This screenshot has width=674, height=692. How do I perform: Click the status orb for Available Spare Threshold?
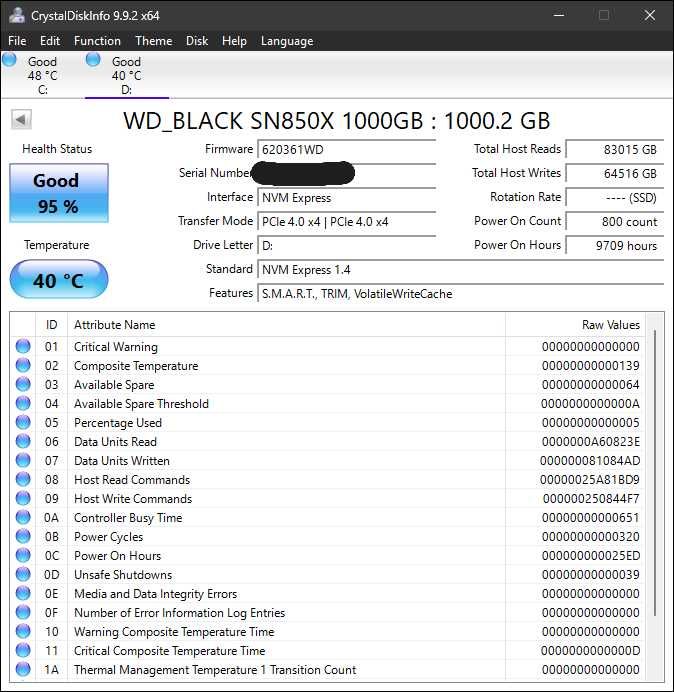(23, 403)
